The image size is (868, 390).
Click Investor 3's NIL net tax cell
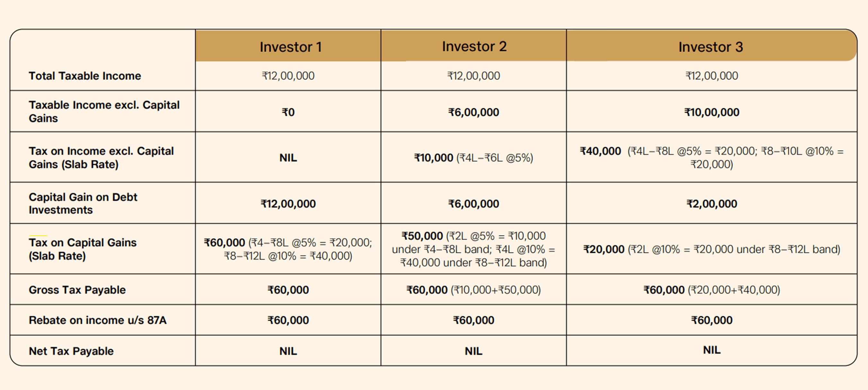point(712,350)
